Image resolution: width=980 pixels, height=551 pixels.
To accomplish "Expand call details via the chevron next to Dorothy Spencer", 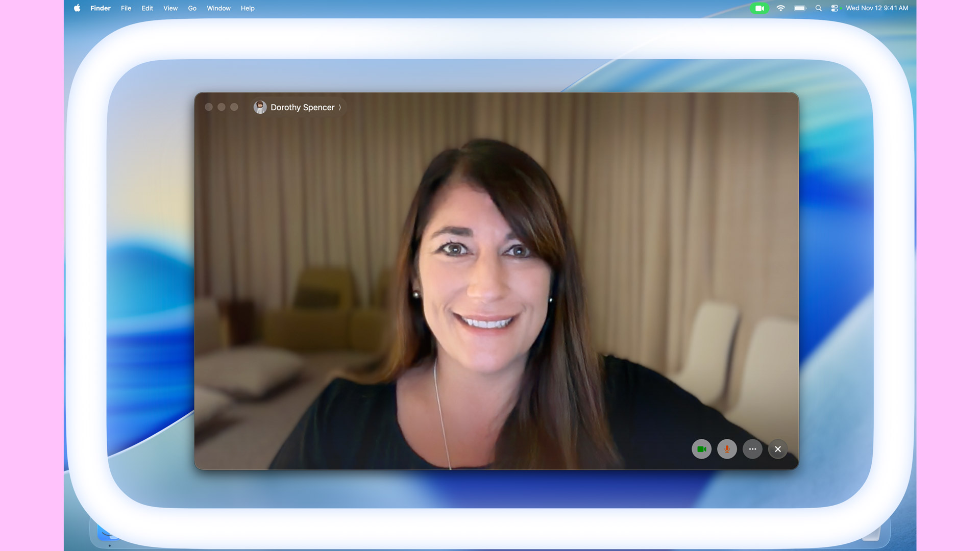I will click(339, 107).
